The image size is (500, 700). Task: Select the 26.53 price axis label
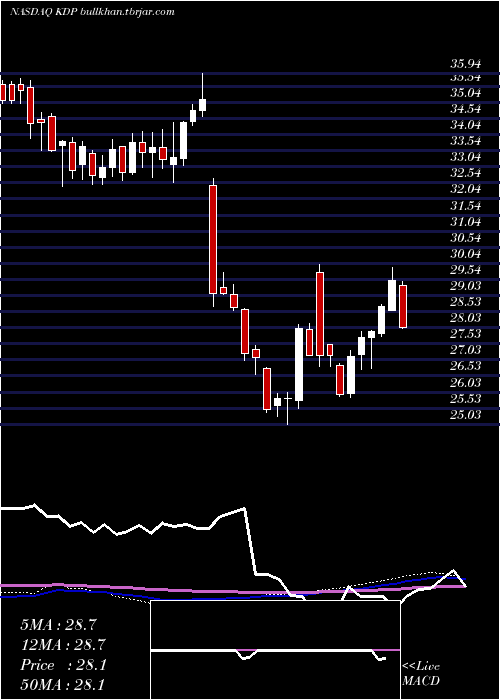[x=466, y=366]
